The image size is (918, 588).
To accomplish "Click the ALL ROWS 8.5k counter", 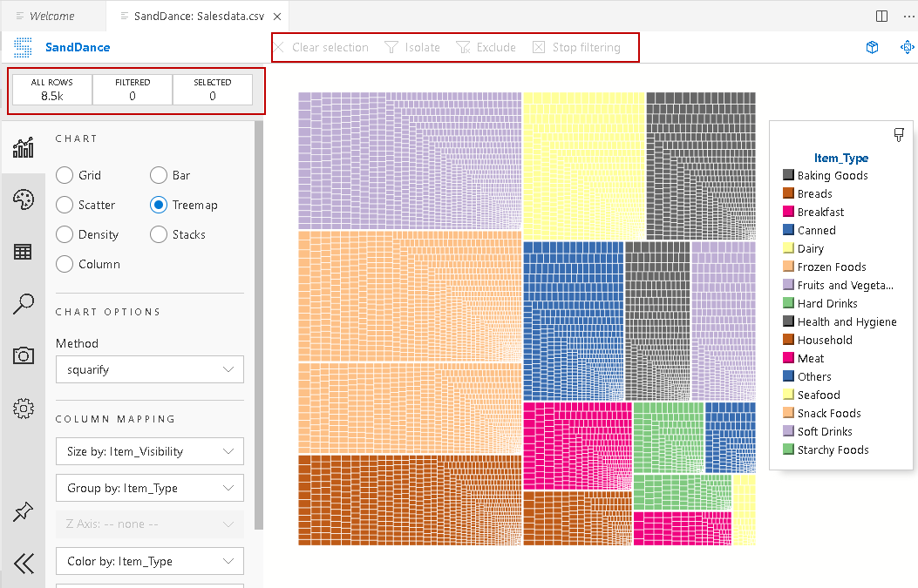I will point(52,90).
